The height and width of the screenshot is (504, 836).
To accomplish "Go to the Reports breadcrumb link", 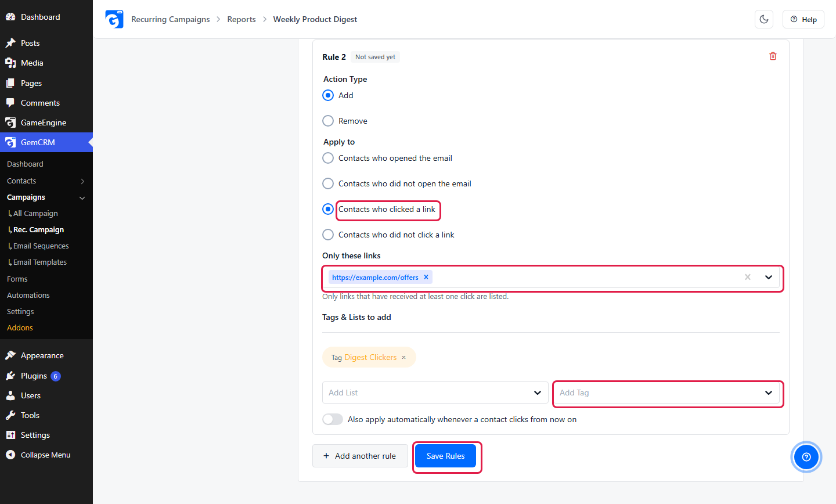I will tap(242, 19).
